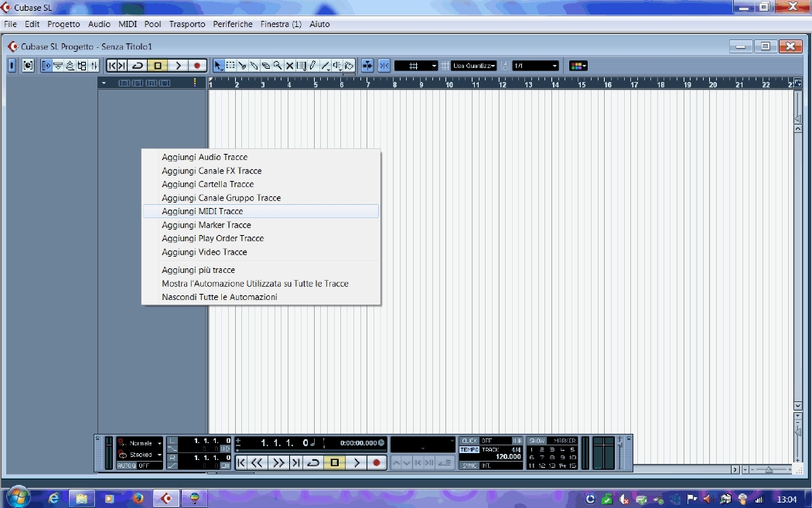Screen dimensions: 812x508
Task: Show the Inspector panel
Action: click(x=46, y=66)
